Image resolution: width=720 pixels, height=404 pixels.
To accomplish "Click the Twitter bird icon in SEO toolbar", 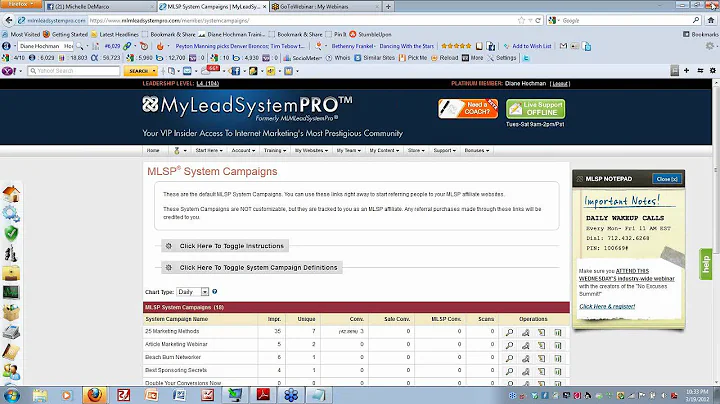I will [x=526, y=58].
